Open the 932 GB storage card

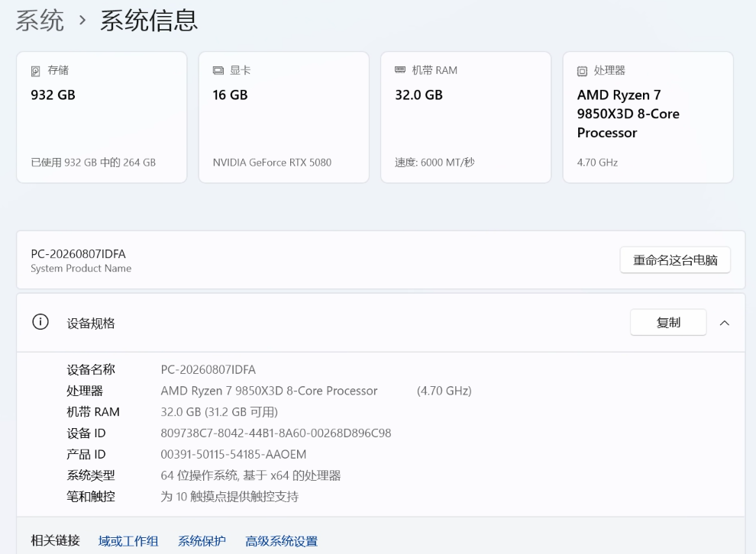[102, 117]
